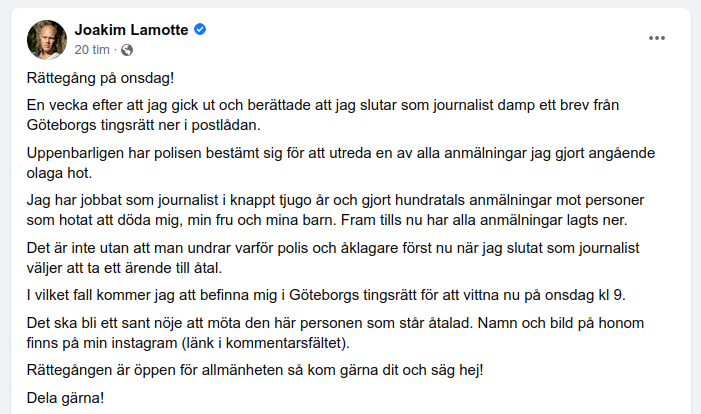Open the three-dot post options menu

[x=657, y=38]
